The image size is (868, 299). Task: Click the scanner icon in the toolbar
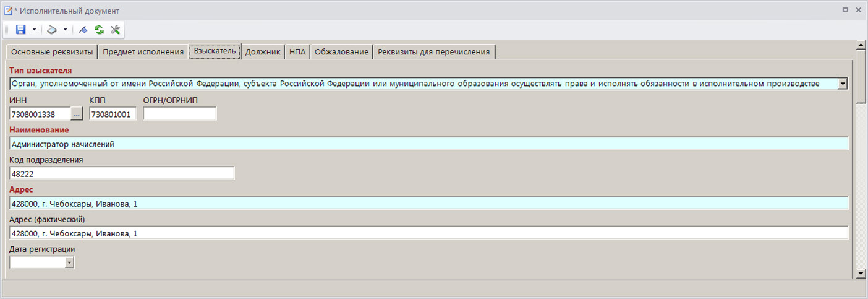click(x=53, y=30)
